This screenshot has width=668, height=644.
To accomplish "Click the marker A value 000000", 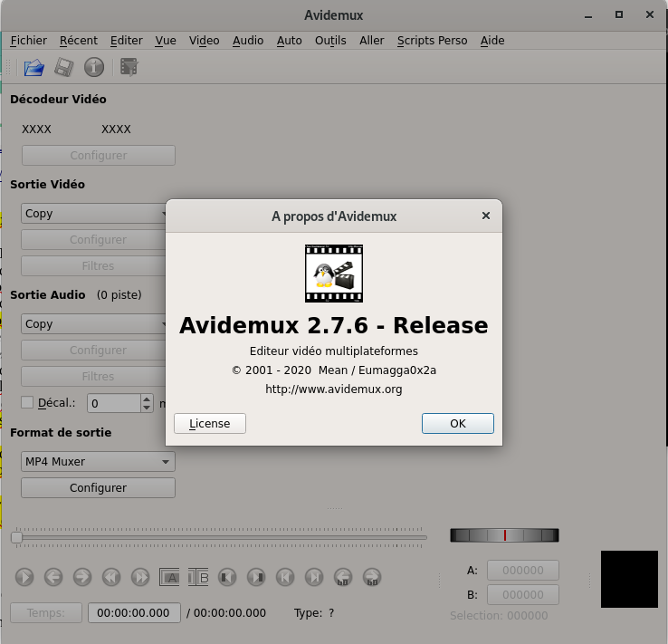I will tap(523, 571).
